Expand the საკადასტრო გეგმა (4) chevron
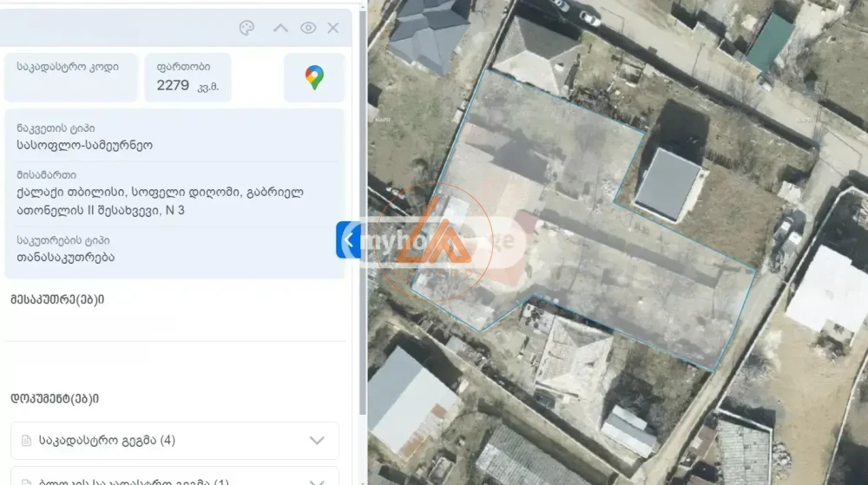Screen dimensions: 868x485 click(x=317, y=441)
